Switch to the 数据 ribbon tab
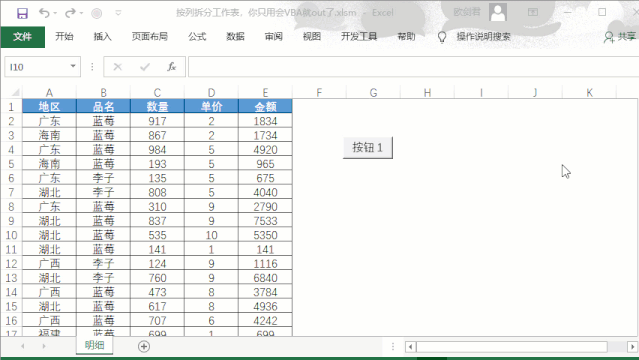 coord(235,37)
